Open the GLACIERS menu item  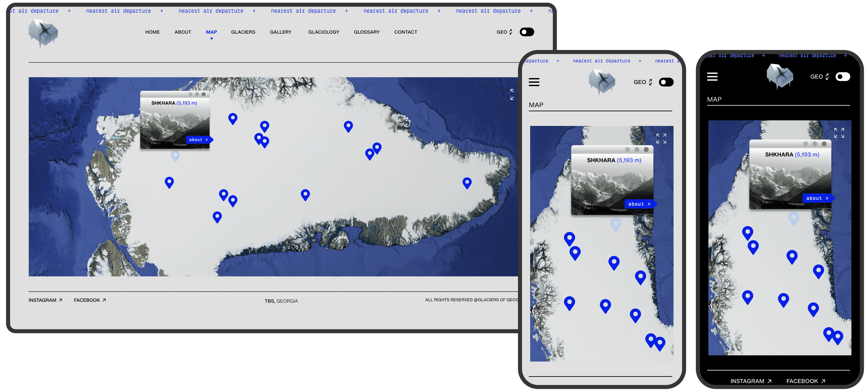tap(243, 32)
